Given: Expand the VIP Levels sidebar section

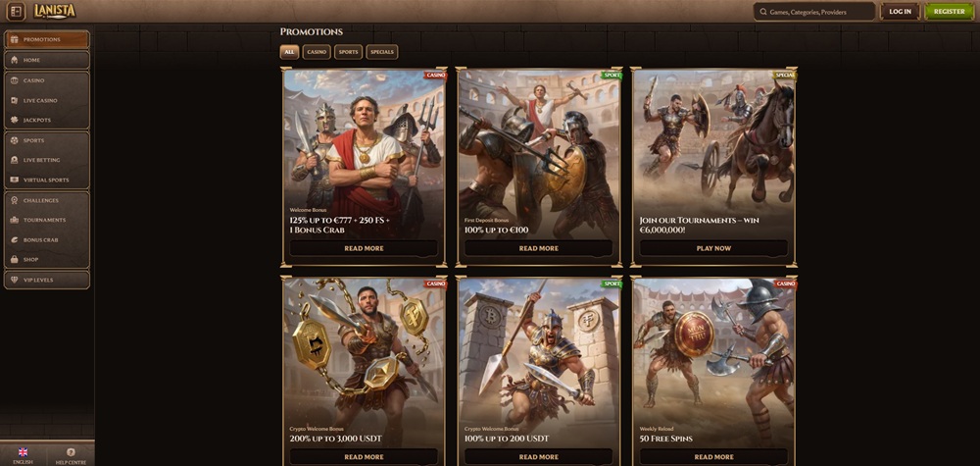Looking at the screenshot, I should point(46,281).
